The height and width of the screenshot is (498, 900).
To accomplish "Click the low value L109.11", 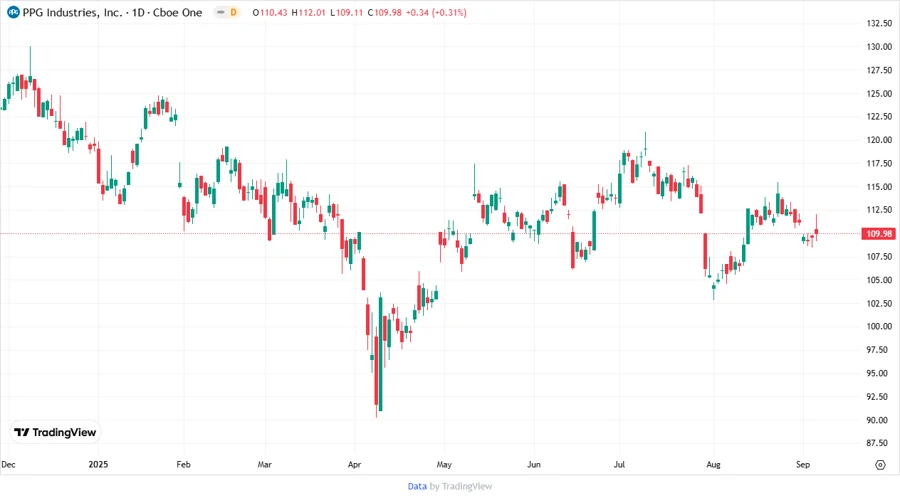I will [346, 12].
